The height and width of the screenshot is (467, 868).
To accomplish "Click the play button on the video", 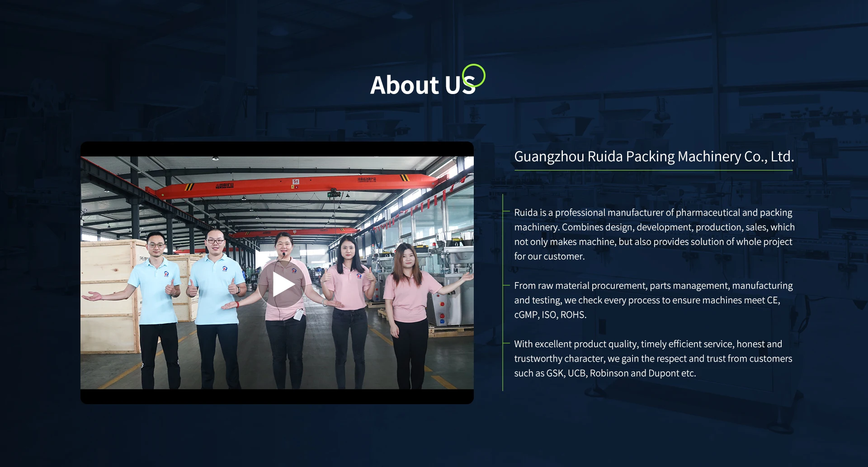I will pos(283,283).
